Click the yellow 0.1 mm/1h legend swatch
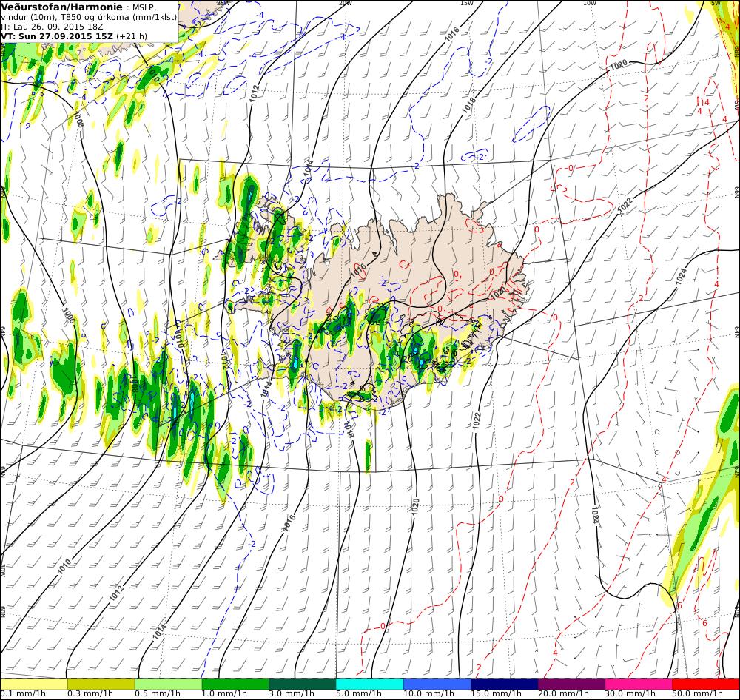 pyautogui.click(x=33, y=684)
